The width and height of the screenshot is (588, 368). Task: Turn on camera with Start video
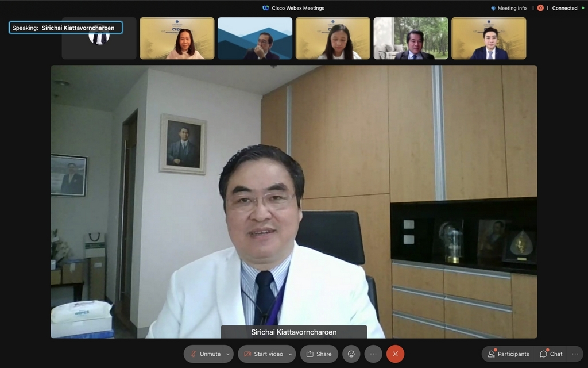(263, 354)
